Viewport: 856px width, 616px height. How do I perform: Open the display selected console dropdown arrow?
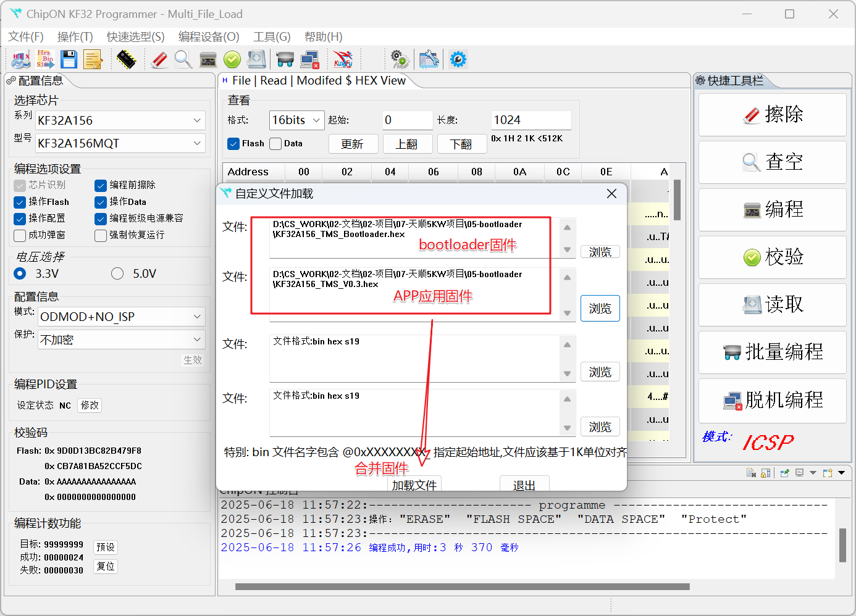click(x=813, y=473)
